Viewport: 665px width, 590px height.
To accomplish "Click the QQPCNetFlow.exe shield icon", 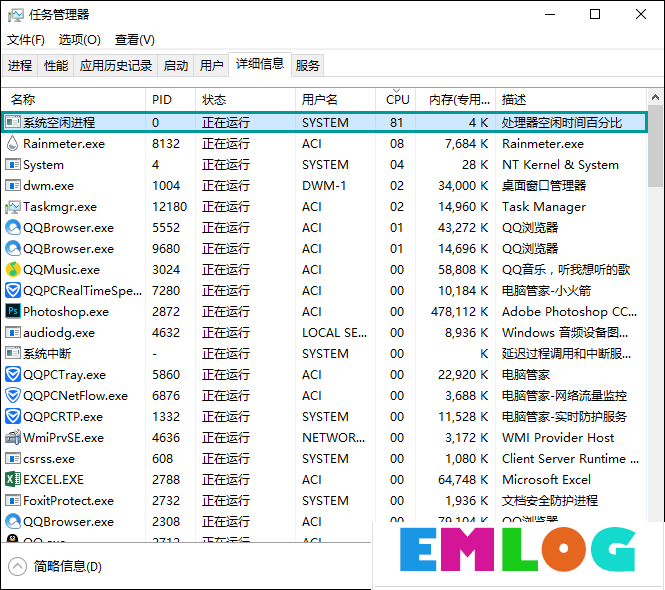I will click(13, 395).
